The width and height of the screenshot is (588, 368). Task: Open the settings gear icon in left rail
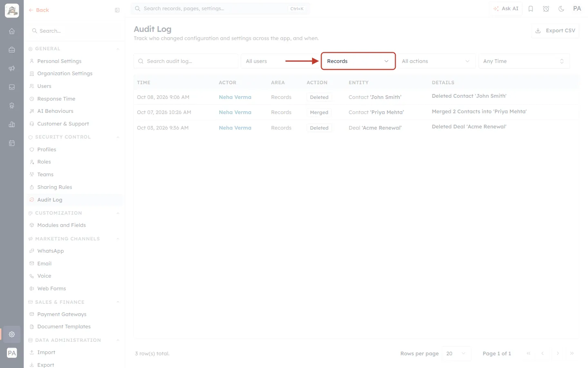pos(12,334)
